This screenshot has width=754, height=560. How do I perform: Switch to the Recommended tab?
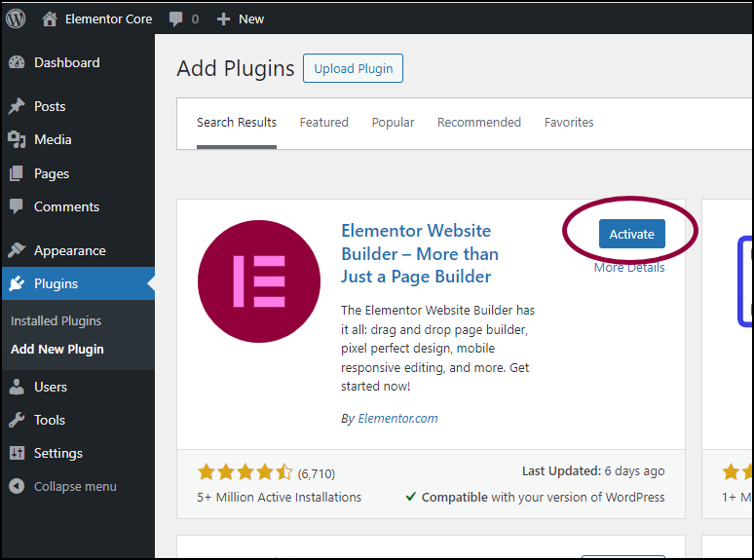click(478, 123)
